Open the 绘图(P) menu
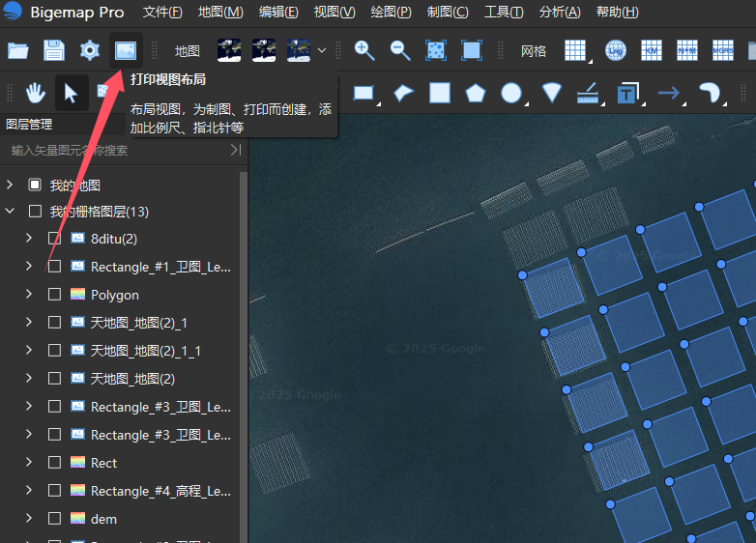Image resolution: width=756 pixels, height=543 pixels. click(x=391, y=12)
